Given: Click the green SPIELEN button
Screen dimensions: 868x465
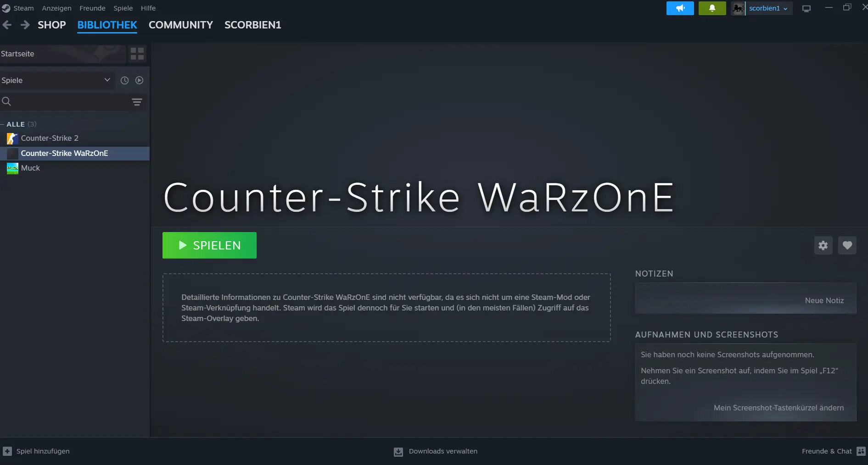Looking at the screenshot, I should click(209, 245).
